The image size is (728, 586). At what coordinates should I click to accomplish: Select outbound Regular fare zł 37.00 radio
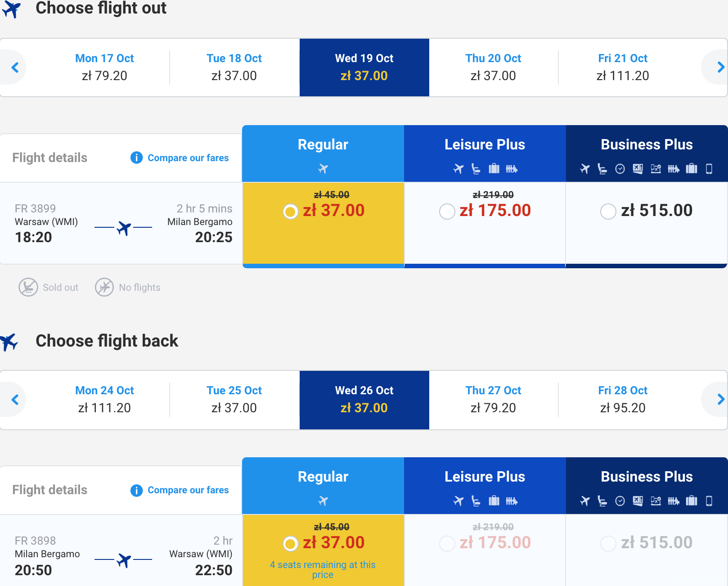[291, 211]
